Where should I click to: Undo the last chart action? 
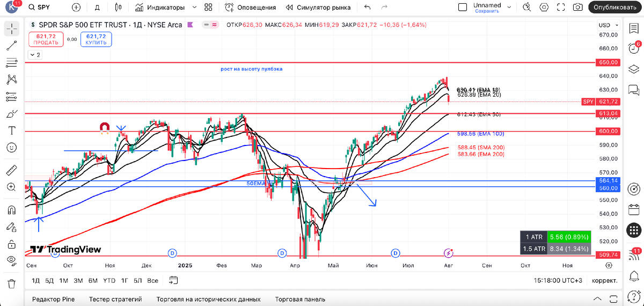tap(367, 8)
